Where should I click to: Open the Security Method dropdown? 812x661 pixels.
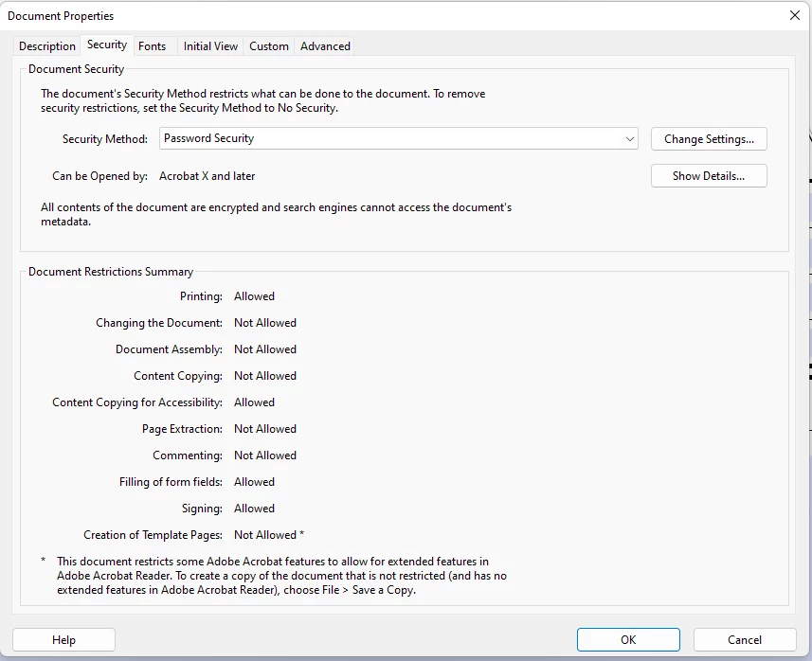point(398,138)
